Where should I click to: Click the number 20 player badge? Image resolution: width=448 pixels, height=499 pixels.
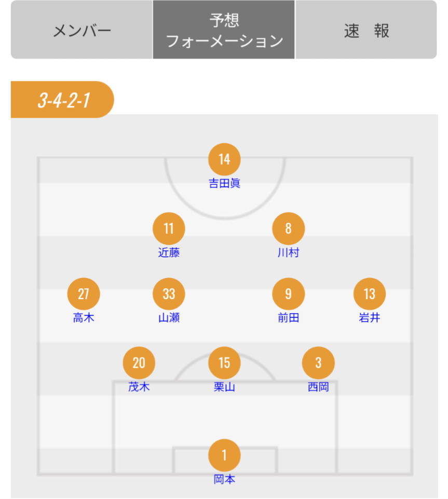tap(139, 363)
